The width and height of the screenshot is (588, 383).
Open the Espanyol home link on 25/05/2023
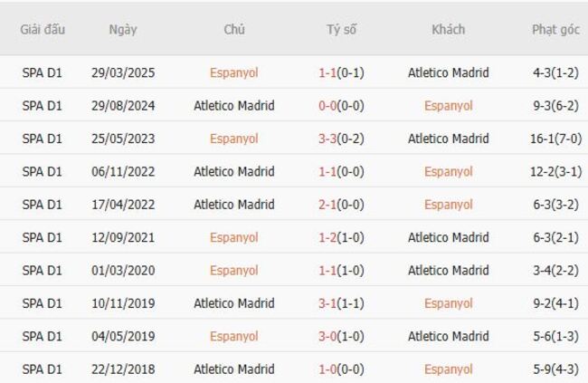(x=233, y=139)
